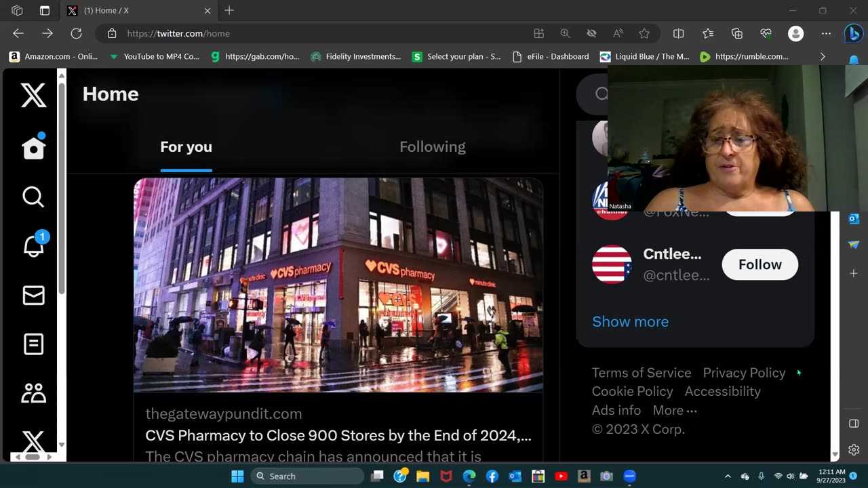Image resolution: width=868 pixels, height=488 pixels.
Task: Open Cookie Policy link
Action: [x=632, y=391]
